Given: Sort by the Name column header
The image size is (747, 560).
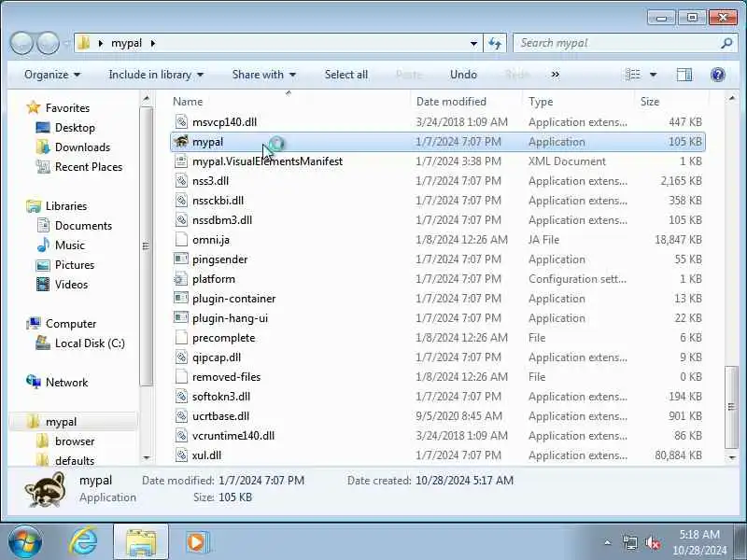Looking at the screenshot, I should (289, 102).
